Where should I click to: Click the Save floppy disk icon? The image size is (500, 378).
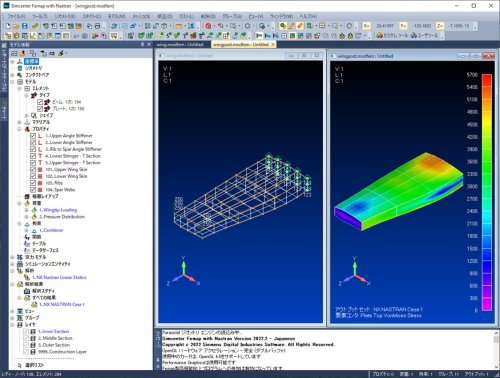click(x=25, y=26)
